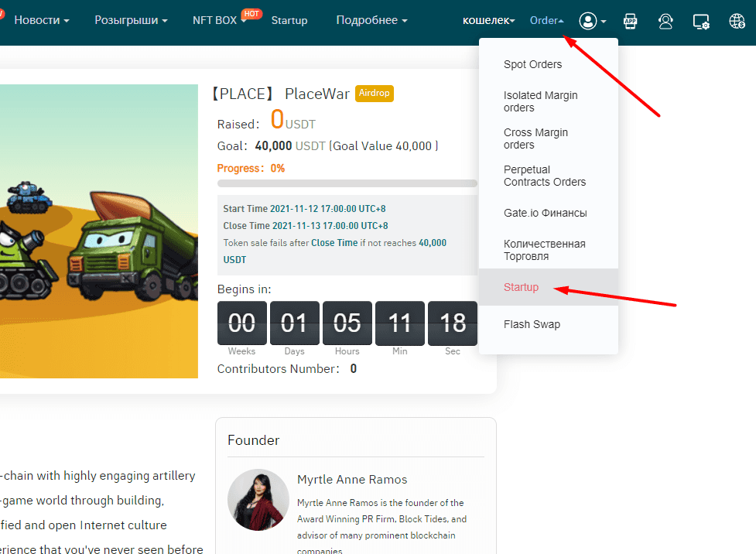Viewport: 756px width, 554px height.
Task: Click the Begins in: label
Action: coord(244,289)
